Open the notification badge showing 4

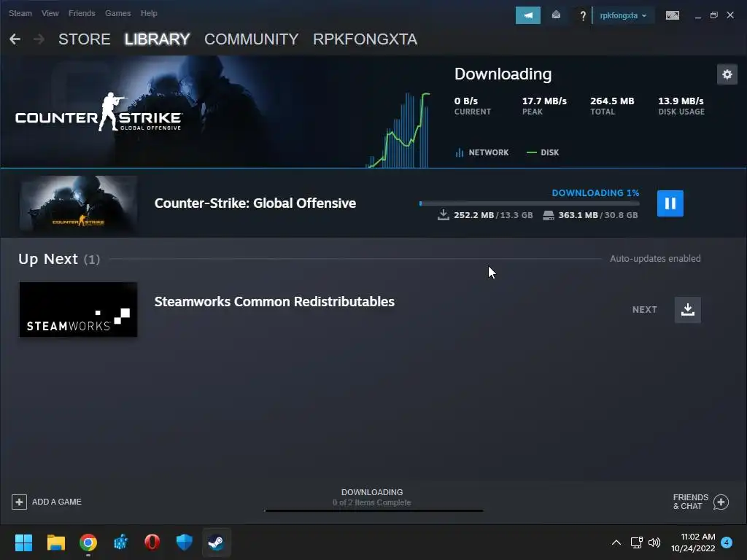tap(727, 542)
